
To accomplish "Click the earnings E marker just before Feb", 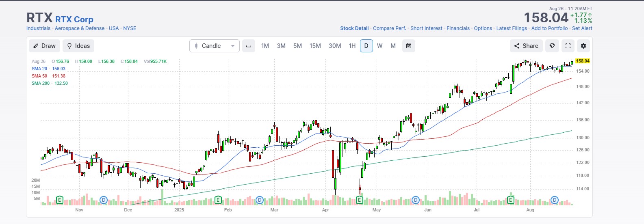I will pos(218,200).
